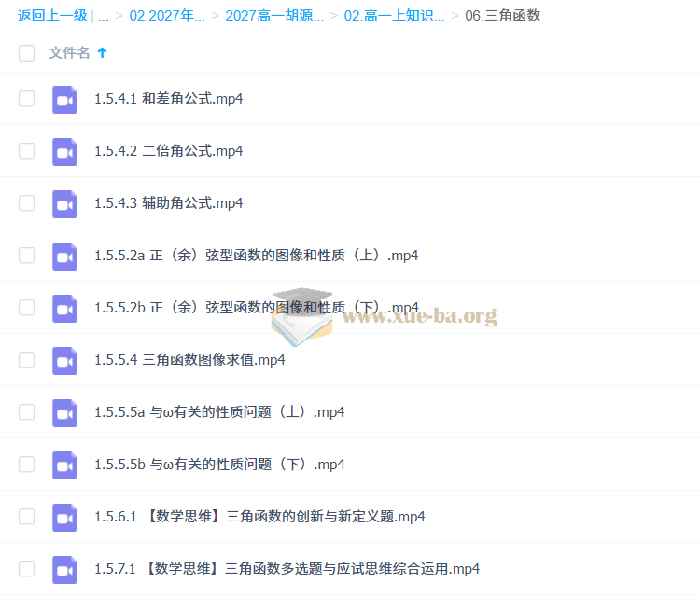The width and height of the screenshot is (700, 597).
Task: Click video icon for 1.5.5.5a file
Action: [64, 412]
